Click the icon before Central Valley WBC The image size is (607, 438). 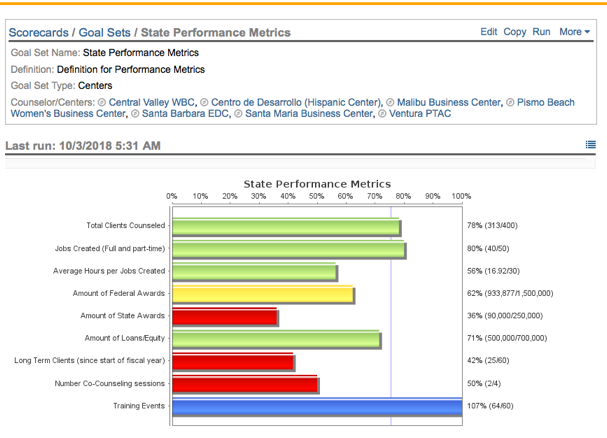coord(102,102)
